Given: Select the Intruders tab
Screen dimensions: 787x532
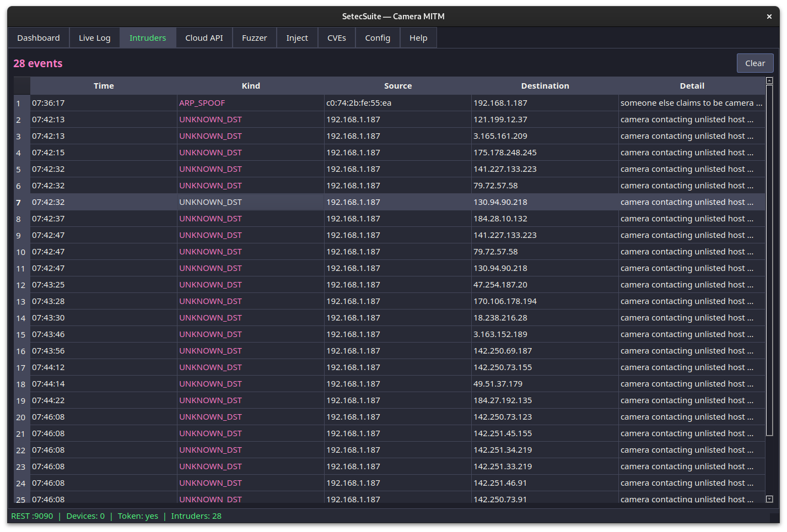Looking at the screenshot, I should (x=147, y=37).
